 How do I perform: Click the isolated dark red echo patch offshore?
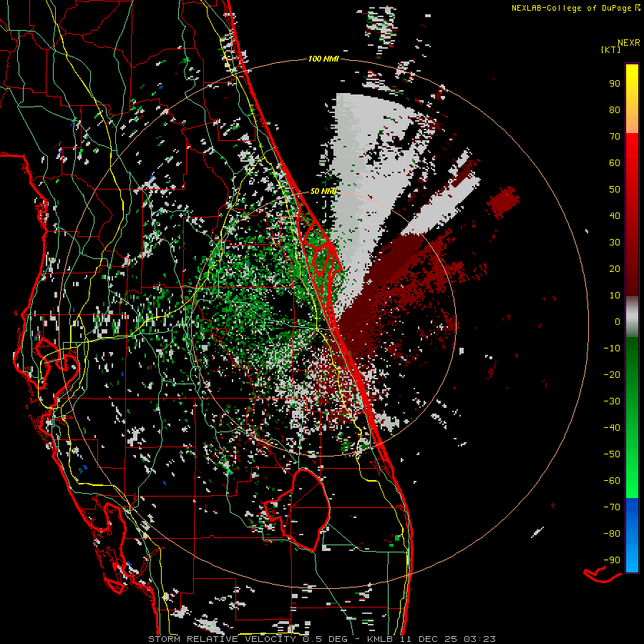[503, 202]
